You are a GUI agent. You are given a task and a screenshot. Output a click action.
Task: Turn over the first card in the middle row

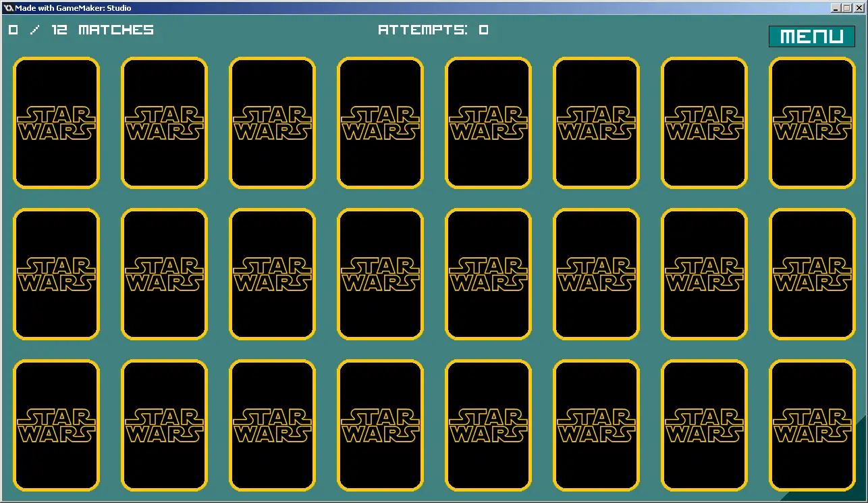tap(57, 274)
